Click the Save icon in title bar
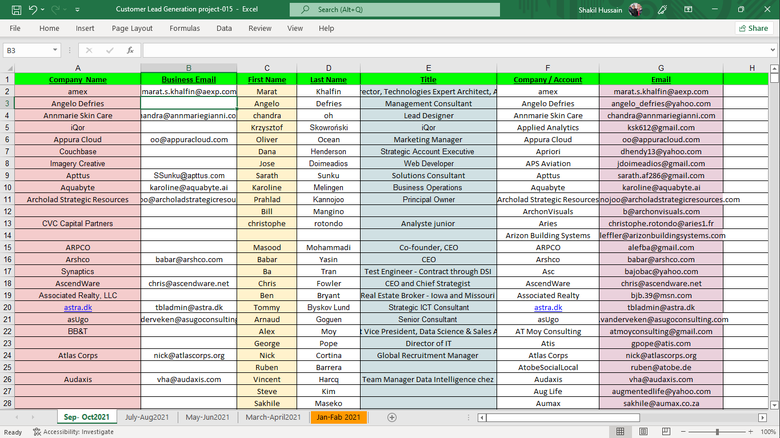Image resolution: width=780 pixels, height=438 pixels. 16,9
